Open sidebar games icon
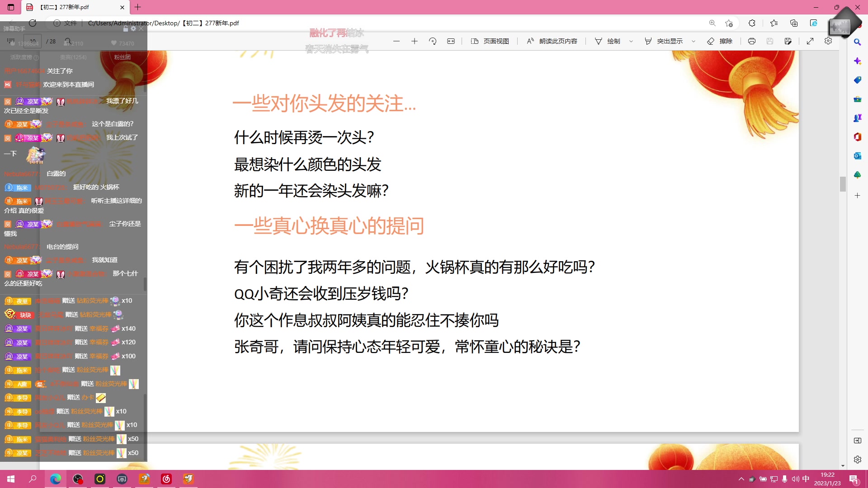The image size is (868, 488). [858, 118]
